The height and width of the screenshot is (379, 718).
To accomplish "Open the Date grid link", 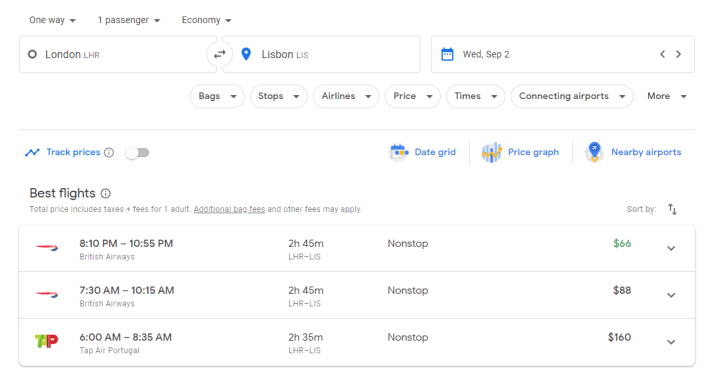I will click(435, 152).
